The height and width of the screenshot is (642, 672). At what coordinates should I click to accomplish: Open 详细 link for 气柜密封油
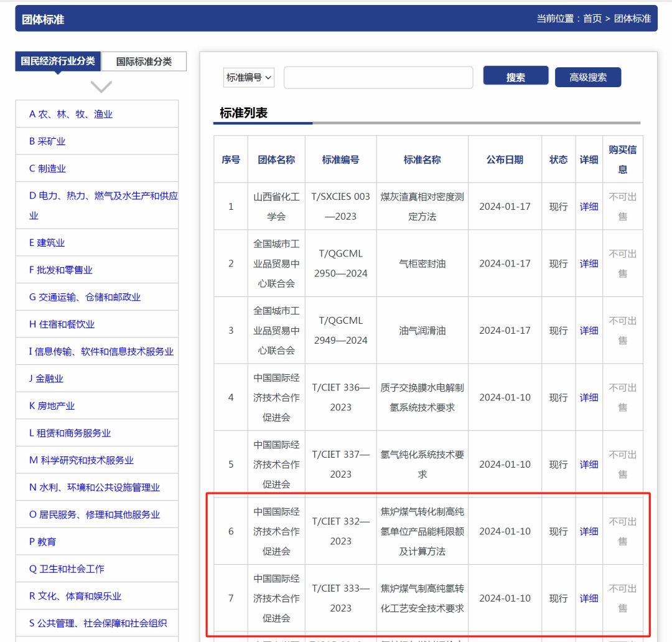coord(589,264)
